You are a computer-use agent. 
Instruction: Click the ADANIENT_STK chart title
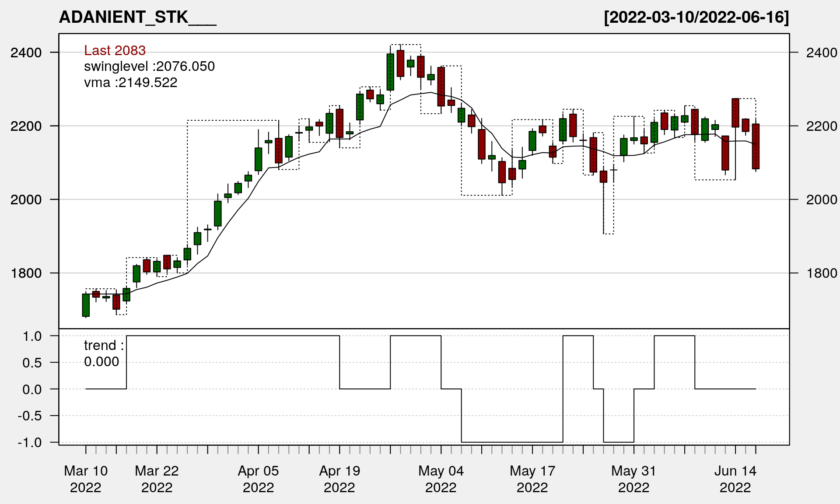pyautogui.click(x=137, y=17)
